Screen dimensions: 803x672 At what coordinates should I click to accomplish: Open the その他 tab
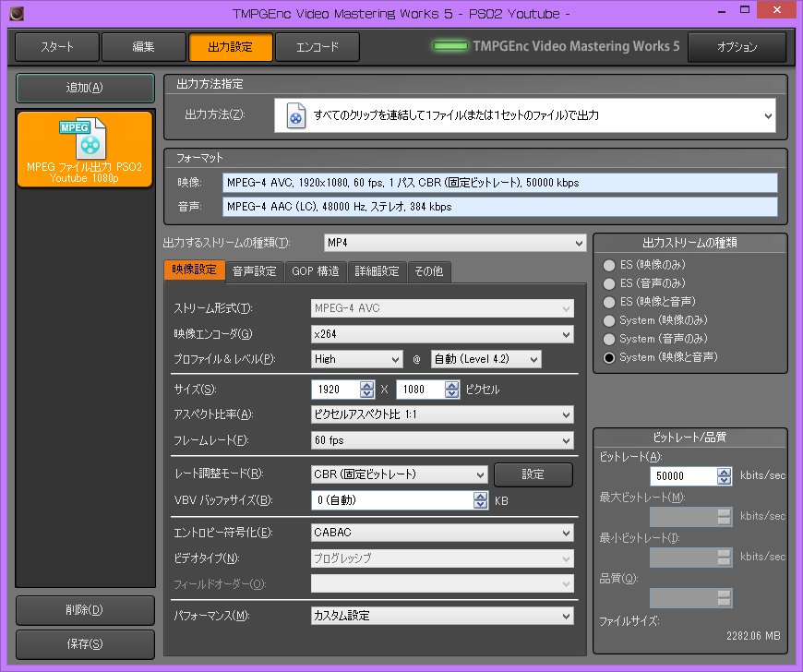(x=429, y=271)
